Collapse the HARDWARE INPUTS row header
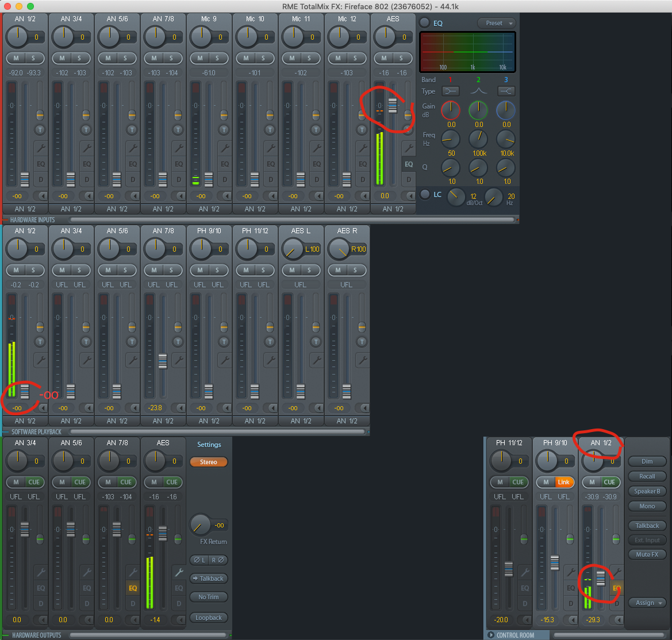The height and width of the screenshot is (640, 672). click(x=32, y=220)
